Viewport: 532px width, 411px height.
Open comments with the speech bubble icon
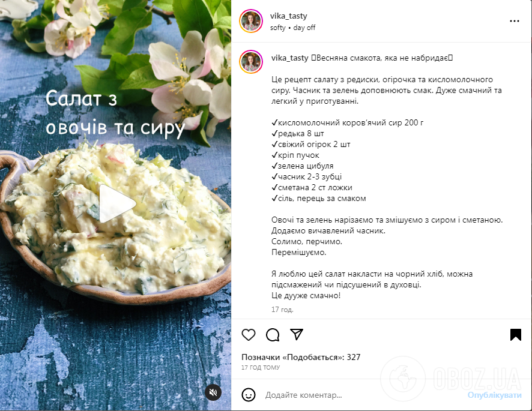273,335
